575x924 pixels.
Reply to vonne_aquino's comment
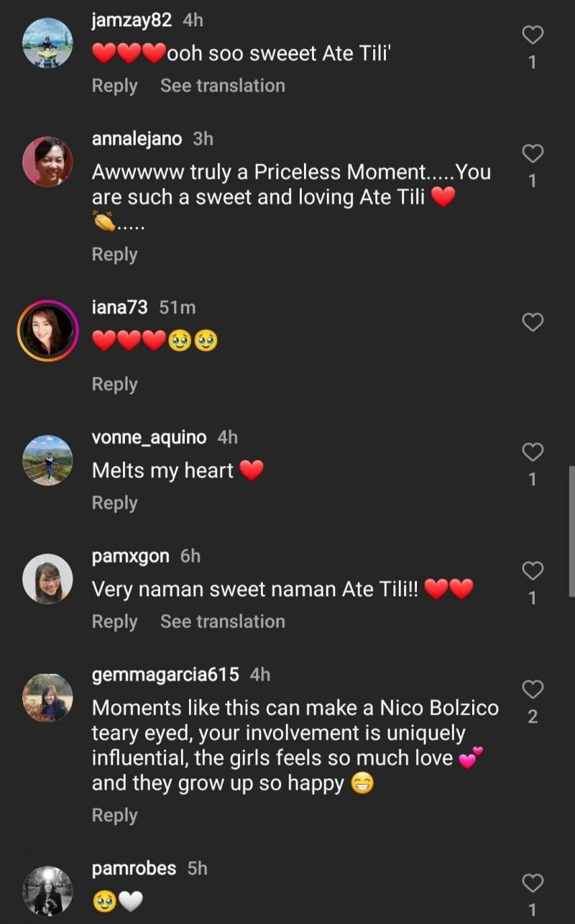click(x=114, y=503)
